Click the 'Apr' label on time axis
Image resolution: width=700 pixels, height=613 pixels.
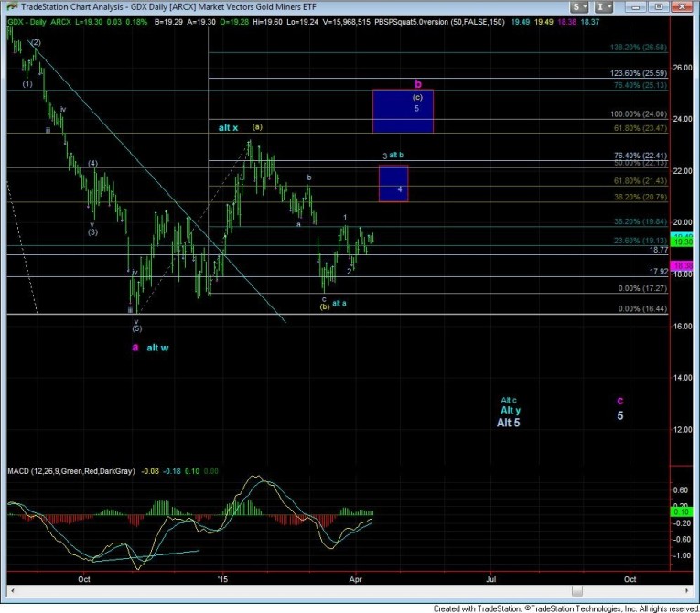pos(355,579)
